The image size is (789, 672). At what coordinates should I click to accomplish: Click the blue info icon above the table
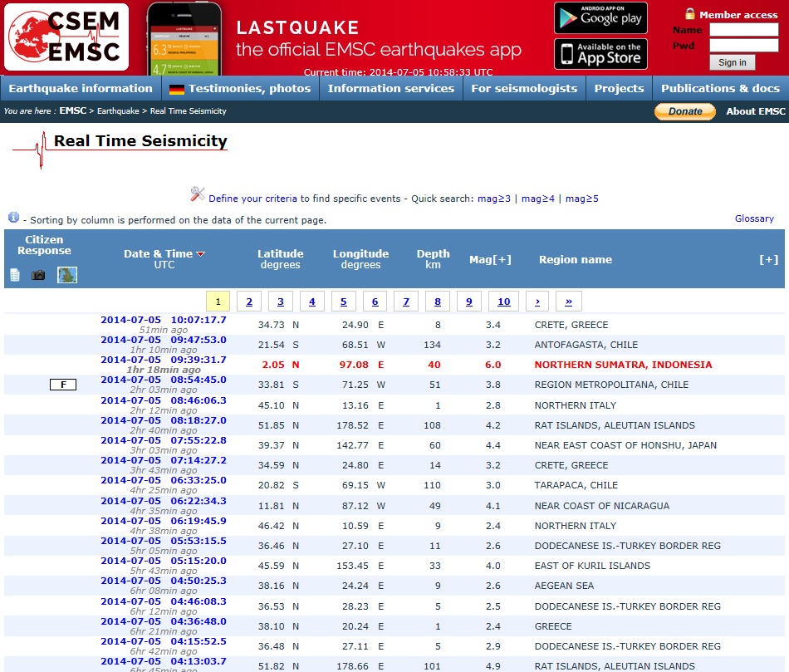(x=13, y=218)
